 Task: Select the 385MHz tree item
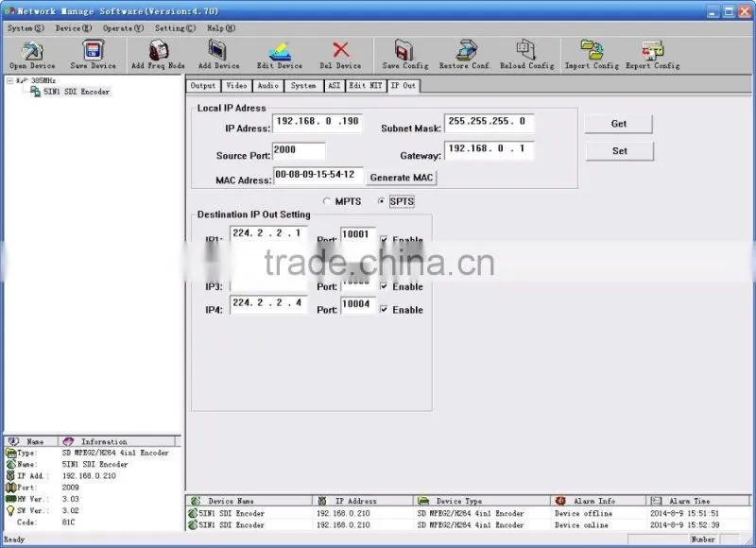43,80
